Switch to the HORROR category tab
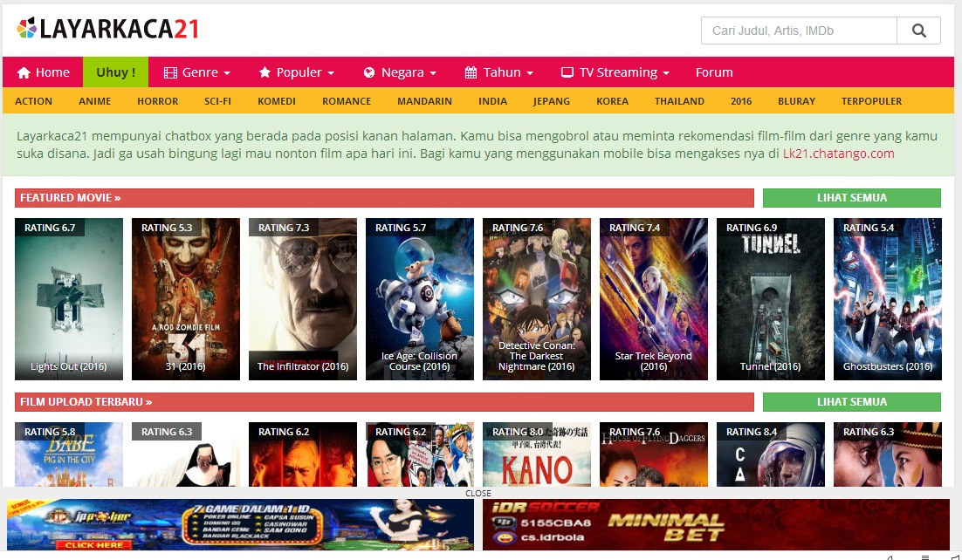The image size is (962, 560). point(157,101)
